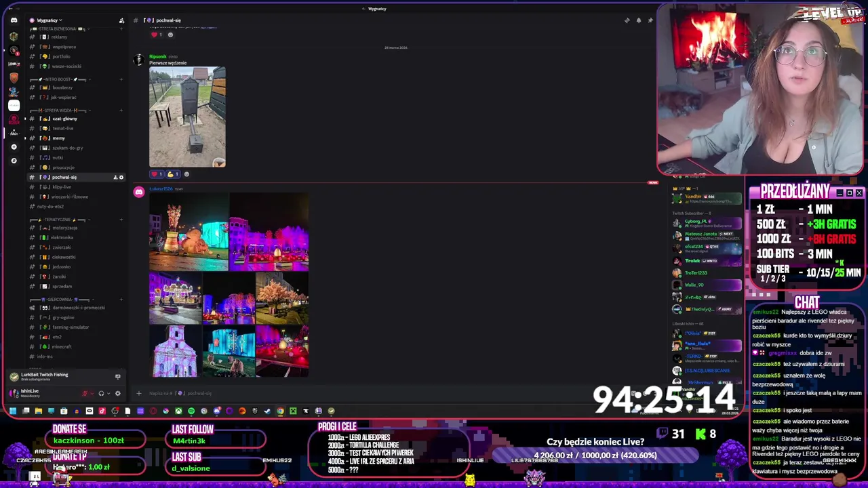Open the elektronika channel
The height and width of the screenshot is (488, 868).
click(x=77, y=238)
